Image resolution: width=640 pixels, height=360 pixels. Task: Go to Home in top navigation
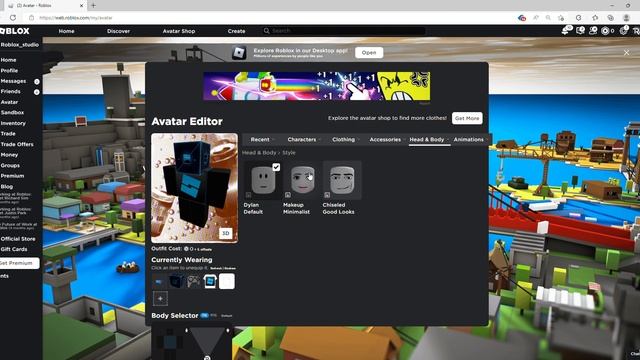pos(66,31)
